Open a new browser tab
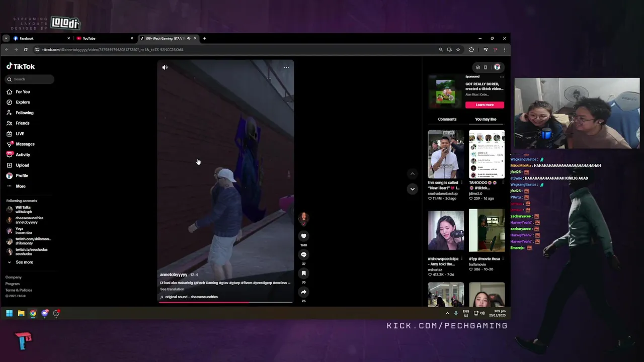The height and width of the screenshot is (362, 644). [x=204, y=38]
